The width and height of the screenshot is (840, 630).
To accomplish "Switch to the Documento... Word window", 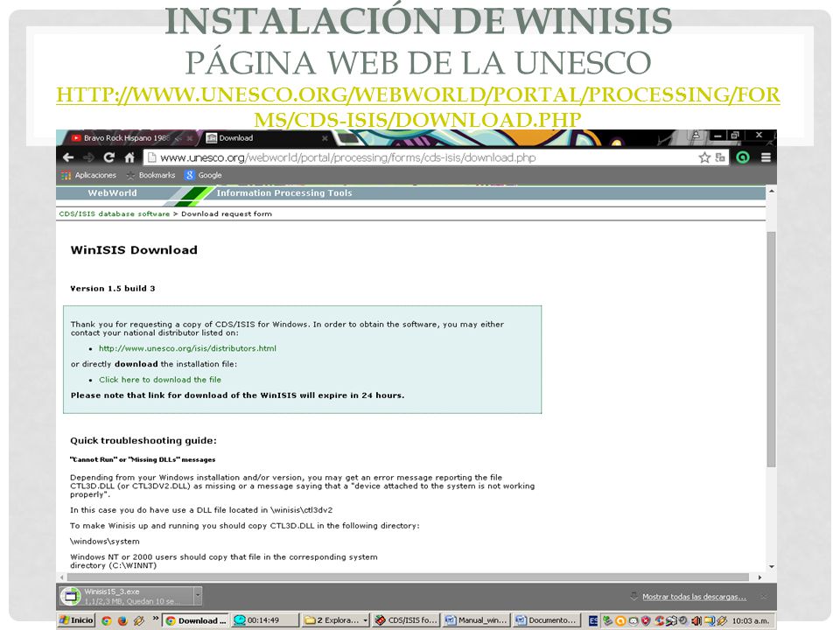I will [x=546, y=620].
